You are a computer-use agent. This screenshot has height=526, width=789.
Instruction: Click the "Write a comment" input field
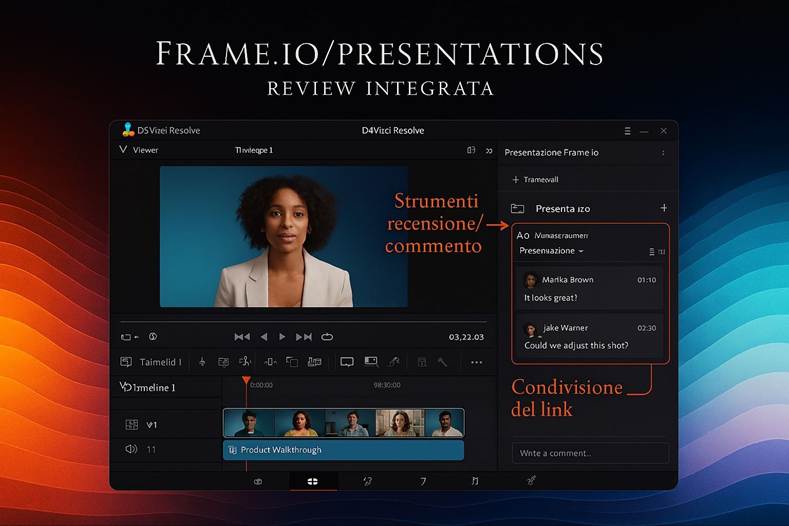590,453
